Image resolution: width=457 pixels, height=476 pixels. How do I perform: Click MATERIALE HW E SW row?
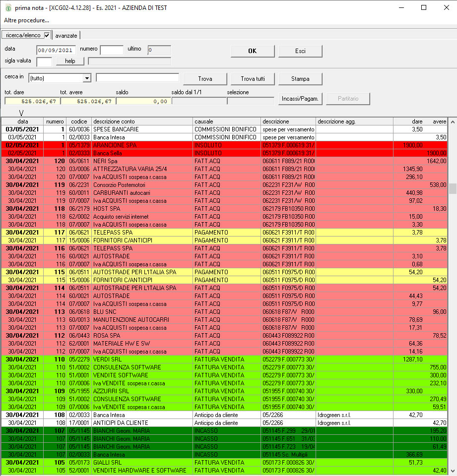[x=224, y=343]
